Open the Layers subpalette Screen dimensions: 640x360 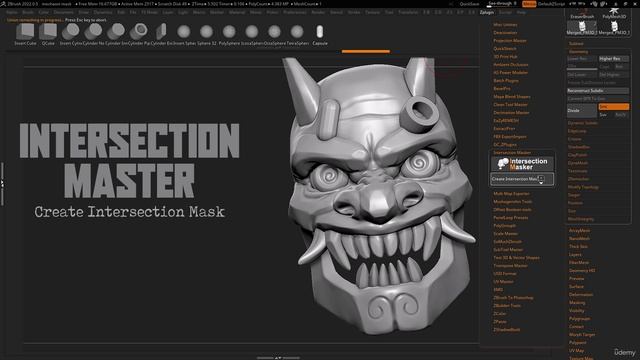(x=575, y=255)
